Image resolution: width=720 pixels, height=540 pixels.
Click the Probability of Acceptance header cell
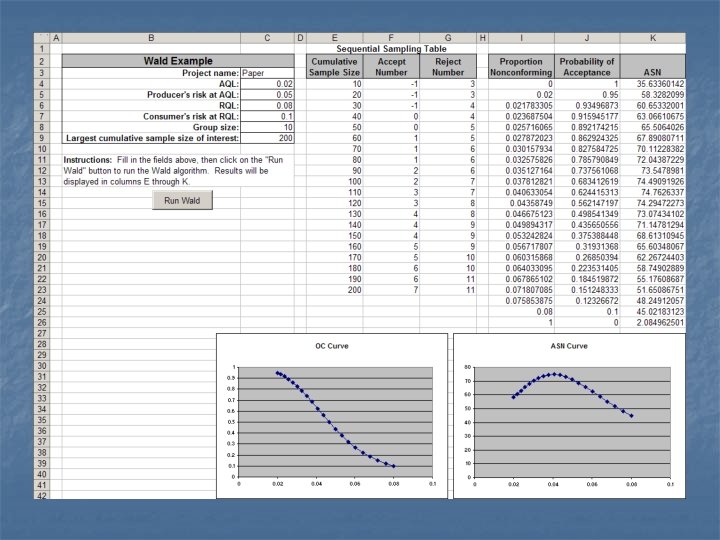click(587, 67)
